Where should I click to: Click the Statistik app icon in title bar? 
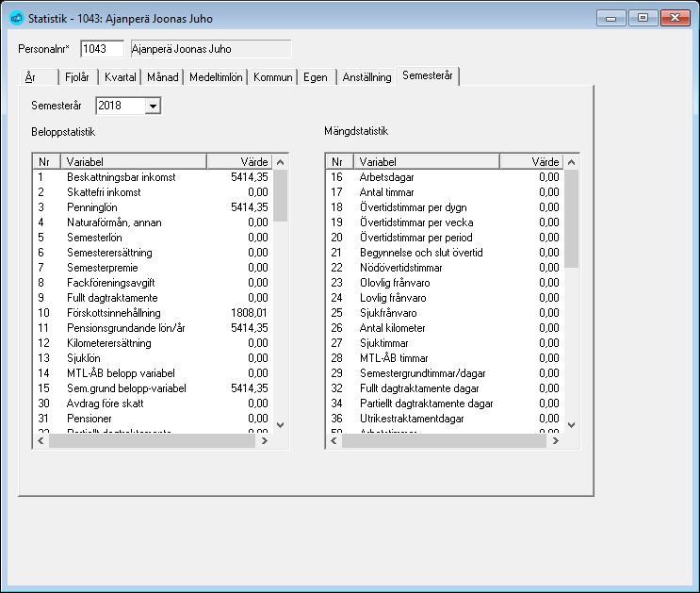point(17,18)
